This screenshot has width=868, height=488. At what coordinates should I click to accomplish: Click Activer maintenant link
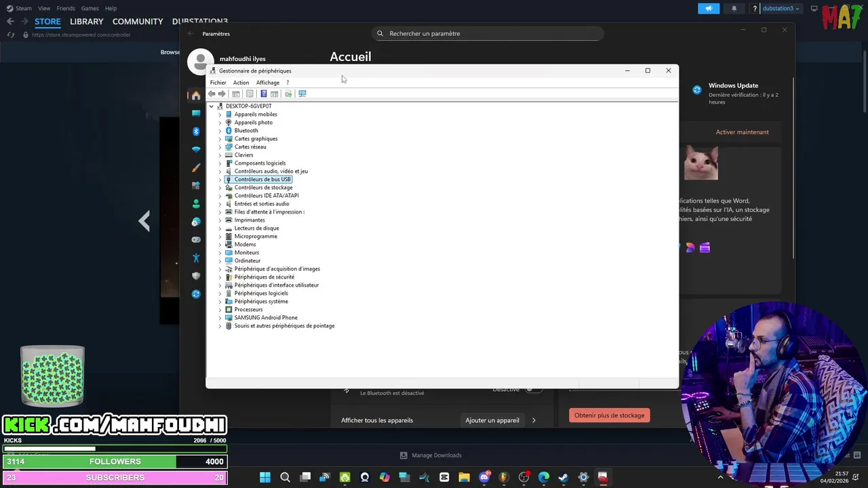coord(743,132)
